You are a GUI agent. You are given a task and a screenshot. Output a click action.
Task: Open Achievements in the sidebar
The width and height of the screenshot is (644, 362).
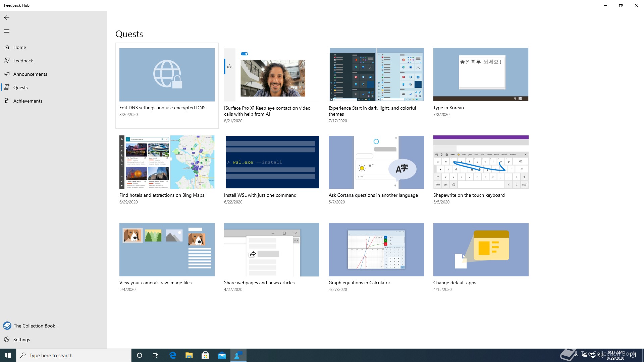pyautogui.click(x=54, y=101)
